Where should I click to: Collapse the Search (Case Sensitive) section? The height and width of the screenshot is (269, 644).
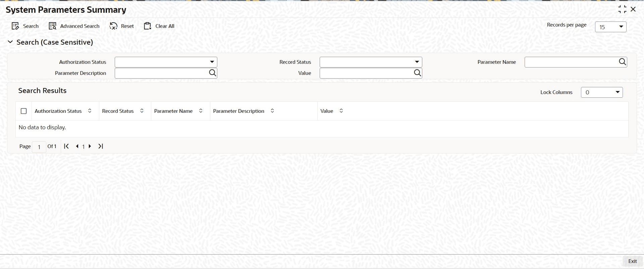(x=10, y=42)
